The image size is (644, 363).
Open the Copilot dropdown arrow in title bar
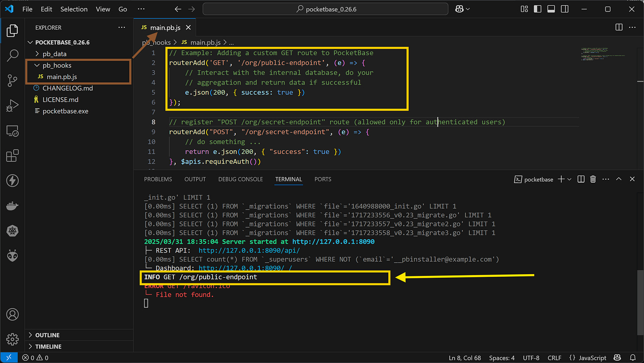(468, 9)
